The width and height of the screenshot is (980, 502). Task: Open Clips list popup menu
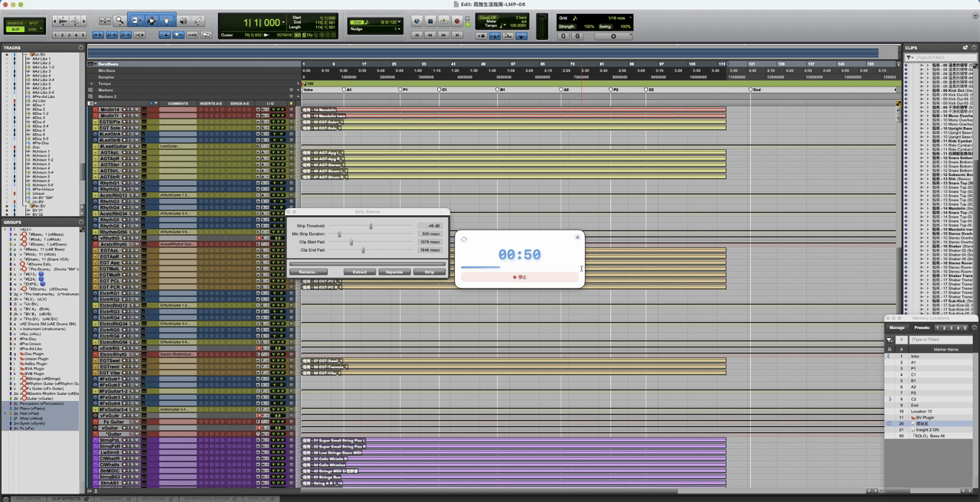coord(974,47)
